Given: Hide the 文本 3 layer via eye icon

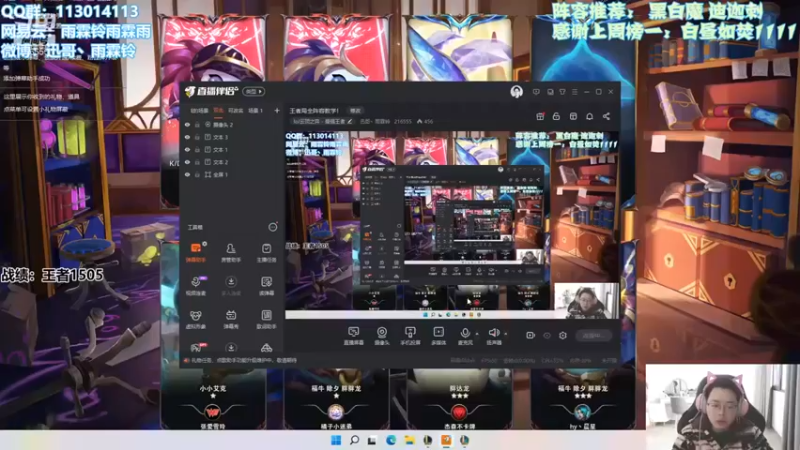Looking at the screenshot, I should click(x=187, y=137).
